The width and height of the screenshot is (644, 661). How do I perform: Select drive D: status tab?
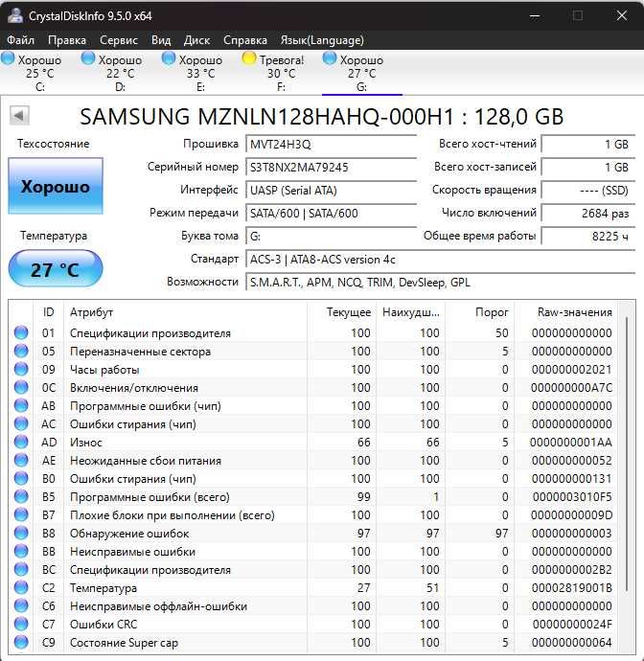[x=120, y=73]
